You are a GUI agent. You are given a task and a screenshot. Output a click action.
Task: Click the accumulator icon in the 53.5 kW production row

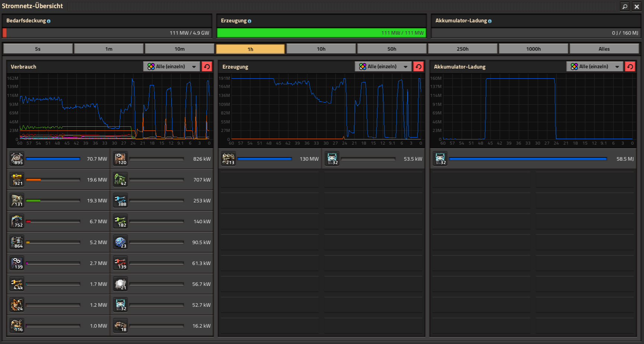pos(332,159)
